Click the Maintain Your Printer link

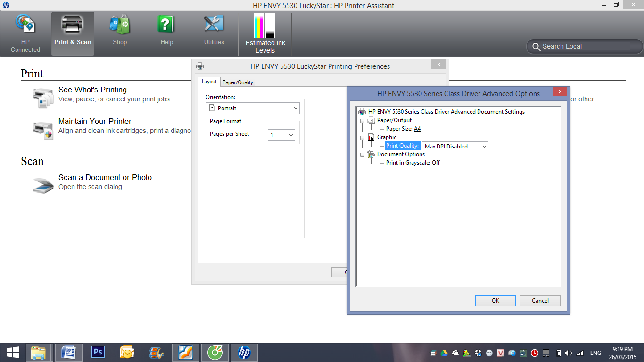[95, 121]
